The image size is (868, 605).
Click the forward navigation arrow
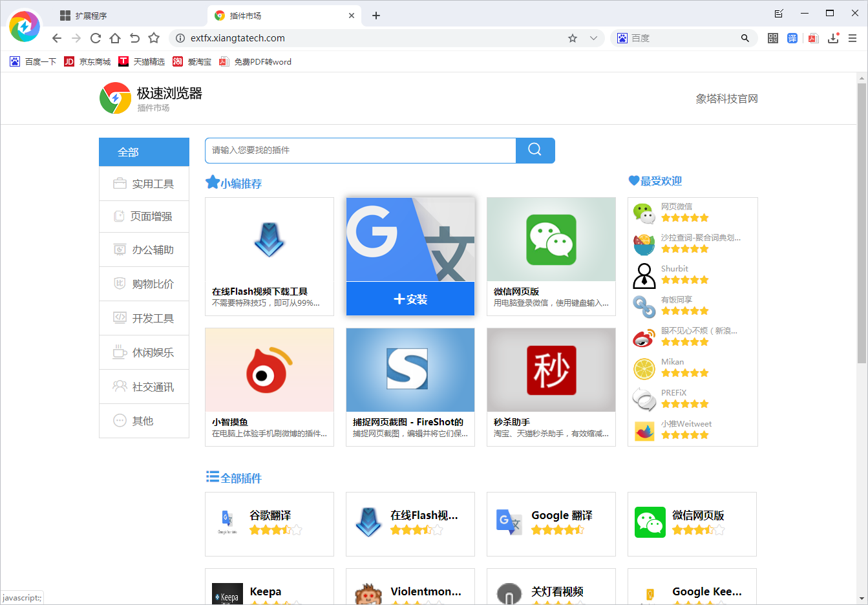76,38
